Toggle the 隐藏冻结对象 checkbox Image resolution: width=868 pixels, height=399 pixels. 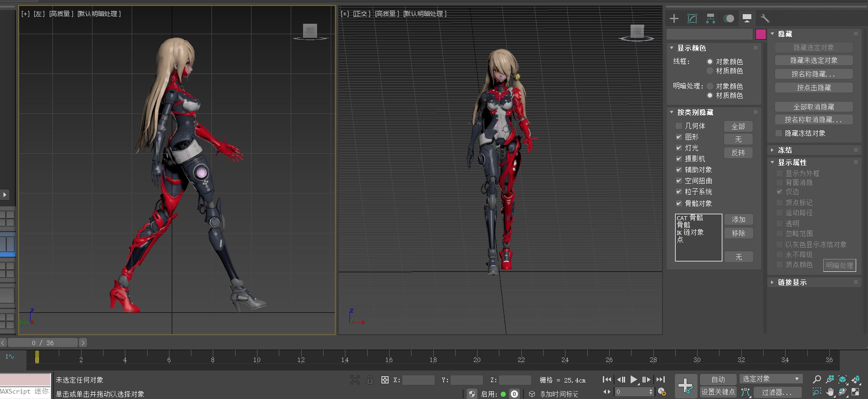click(x=779, y=133)
